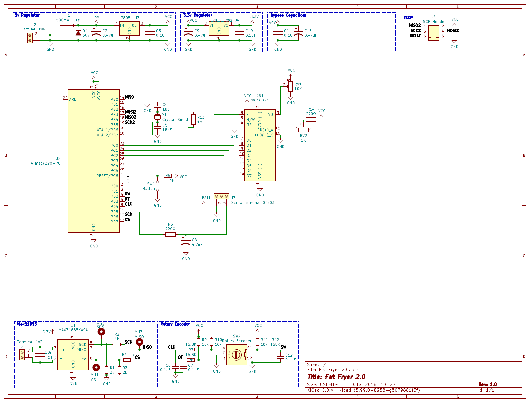Select the C9 0.47uF capacitor symbol
The height and width of the screenshot is (402, 532).
(188, 33)
